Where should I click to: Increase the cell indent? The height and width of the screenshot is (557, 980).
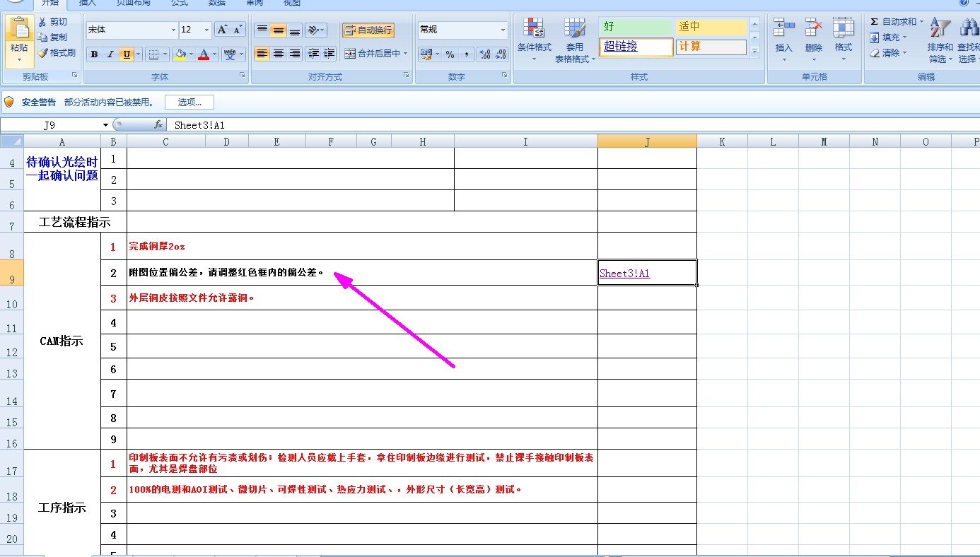329,54
